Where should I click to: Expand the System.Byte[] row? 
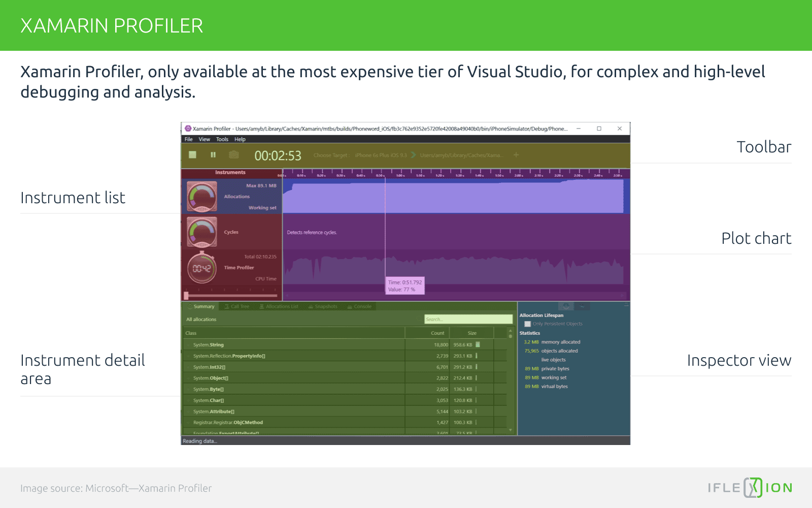pos(188,389)
